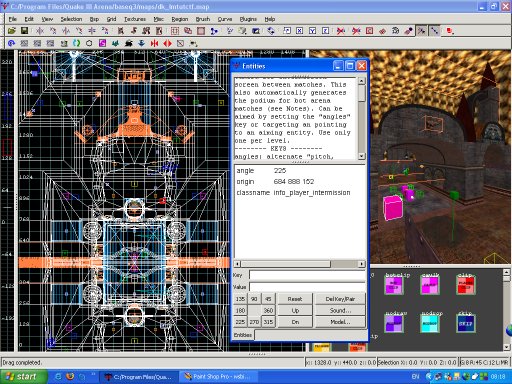Screen dimensions: 512x384
Task: Toggle Don't Select Model brushes icon
Action: [341, 31]
